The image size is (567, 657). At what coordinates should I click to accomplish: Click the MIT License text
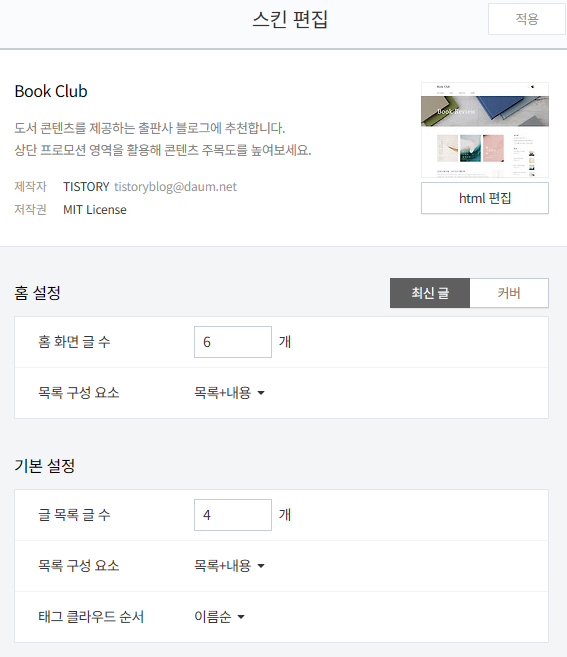95,210
